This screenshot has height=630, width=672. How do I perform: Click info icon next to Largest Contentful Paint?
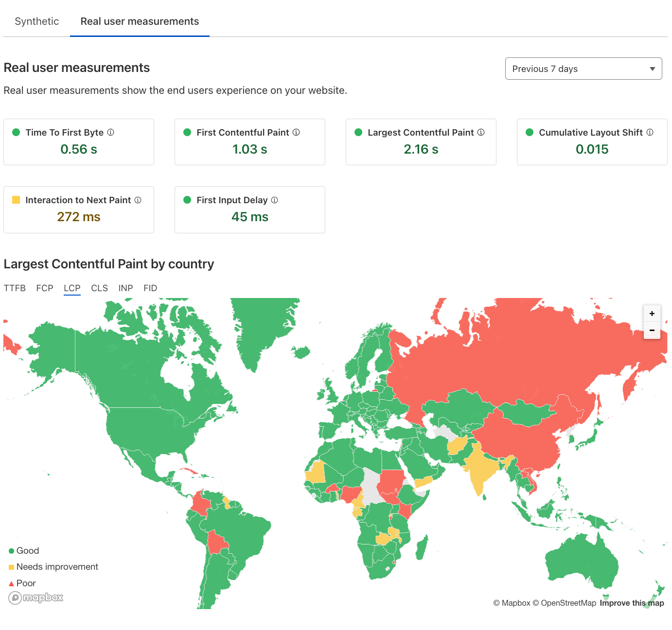481,132
